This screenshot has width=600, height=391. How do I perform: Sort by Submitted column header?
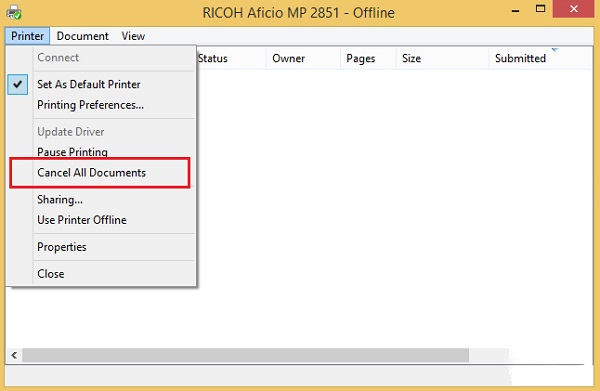540,58
